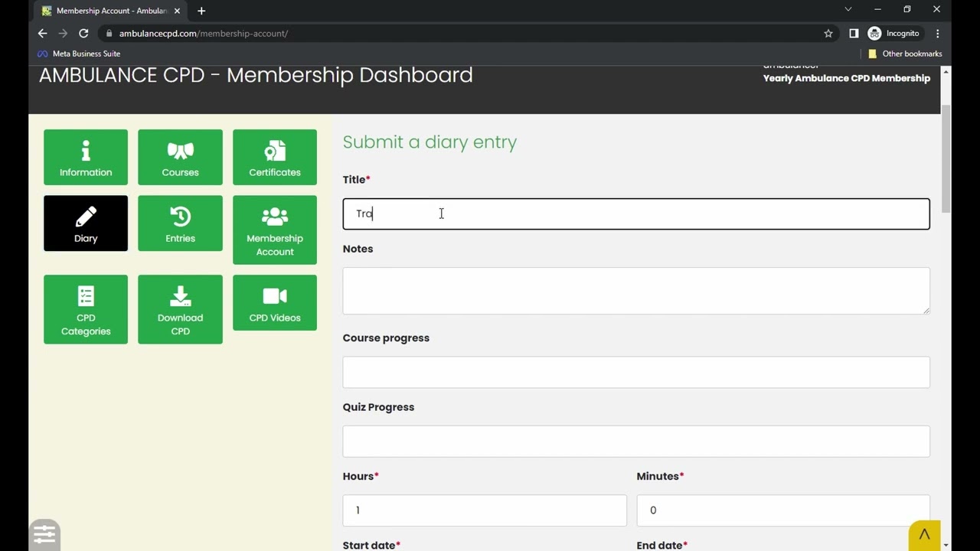980x551 pixels.
Task: Open the Download CPD tile
Action: coord(180,309)
